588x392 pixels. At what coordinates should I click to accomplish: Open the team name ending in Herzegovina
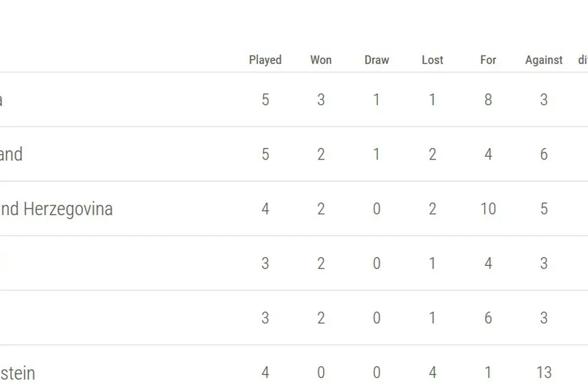coord(56,209)
